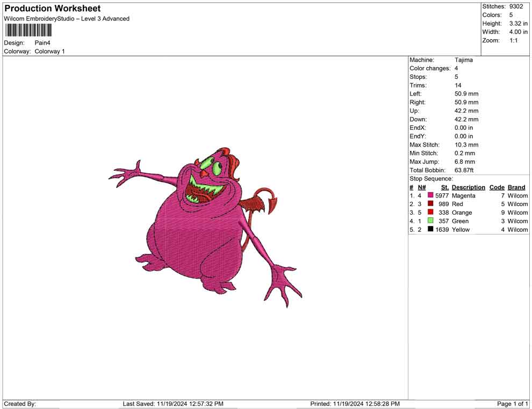Click the 'Last Saved: 11/19/2024 12:57:32 PM' text
The height and width of the screenshot is (409, 532).
pos(173,404)
